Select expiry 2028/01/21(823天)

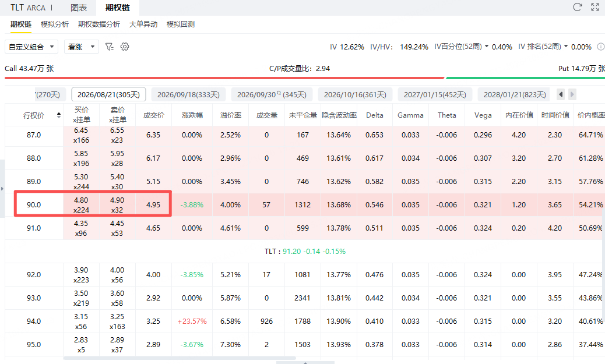(515, 94)
